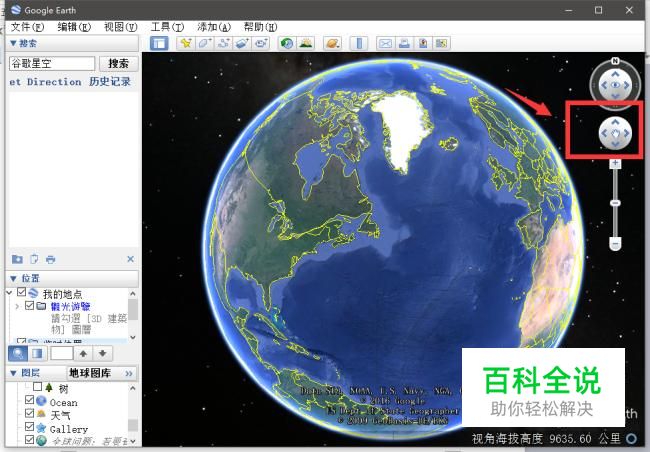Click the search field containing 谷歌星空
The image size is (650, 452).
[52, 63]
